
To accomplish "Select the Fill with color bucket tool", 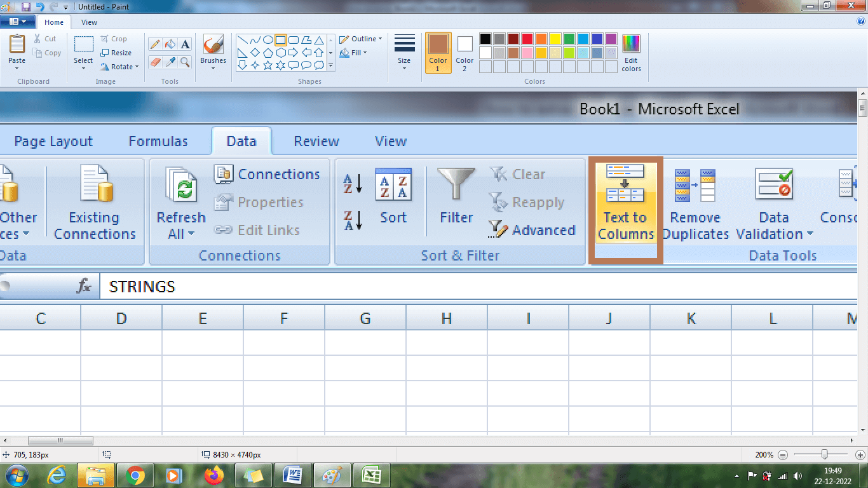I will click(x=170, y=44).
